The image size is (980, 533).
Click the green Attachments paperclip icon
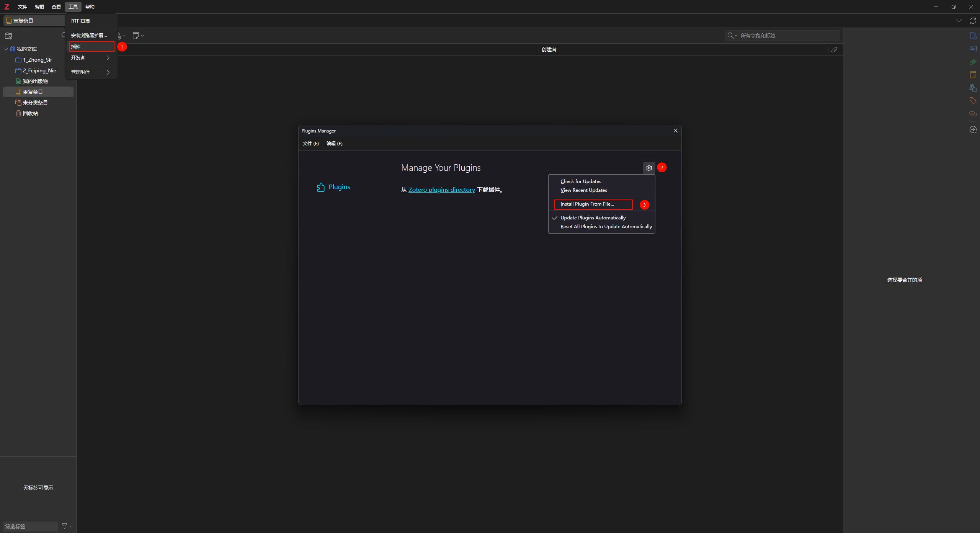[x=973, y=62]
